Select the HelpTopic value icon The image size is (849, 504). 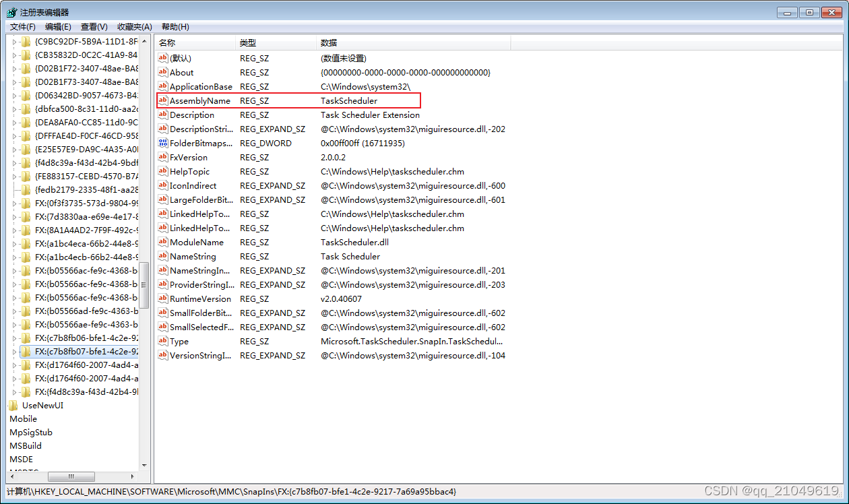click(x=162, y=171)
